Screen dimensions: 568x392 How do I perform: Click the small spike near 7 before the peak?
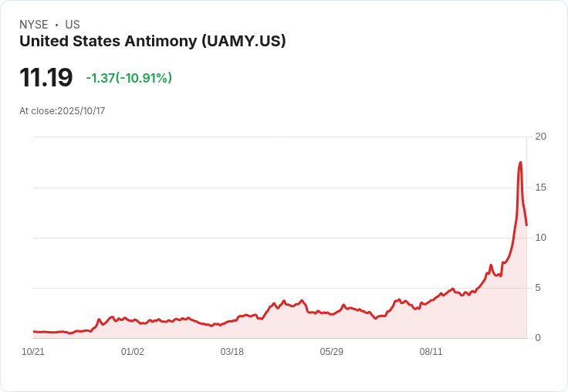coord(491,265)
